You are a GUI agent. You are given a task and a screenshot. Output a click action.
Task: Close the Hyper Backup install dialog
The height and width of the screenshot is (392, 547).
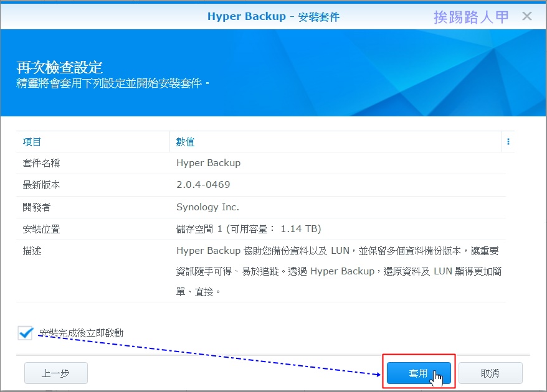pos(527,16)
